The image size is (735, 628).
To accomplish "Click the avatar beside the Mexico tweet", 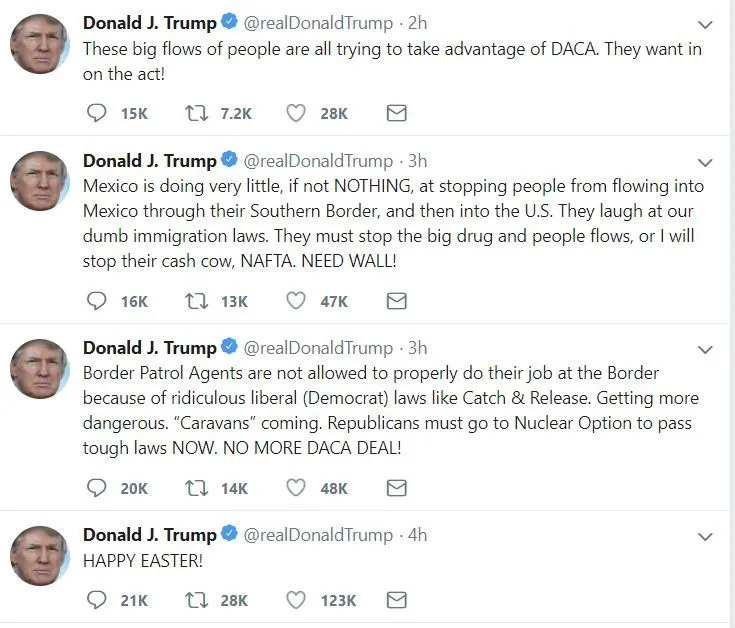I will point(39,181).
